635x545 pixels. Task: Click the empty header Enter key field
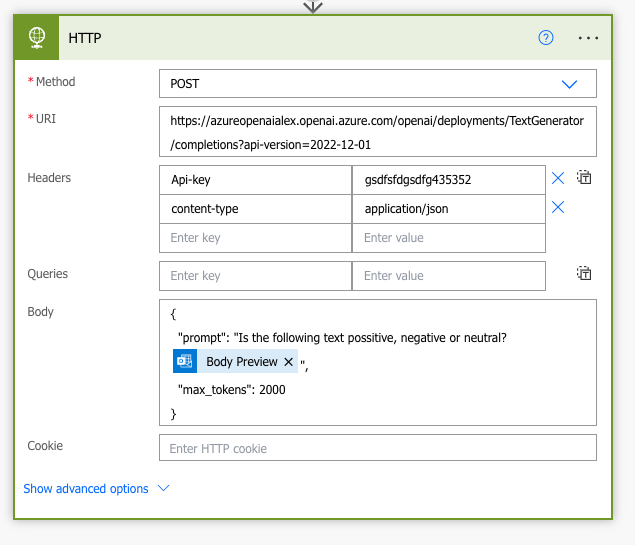click(255, 238)
